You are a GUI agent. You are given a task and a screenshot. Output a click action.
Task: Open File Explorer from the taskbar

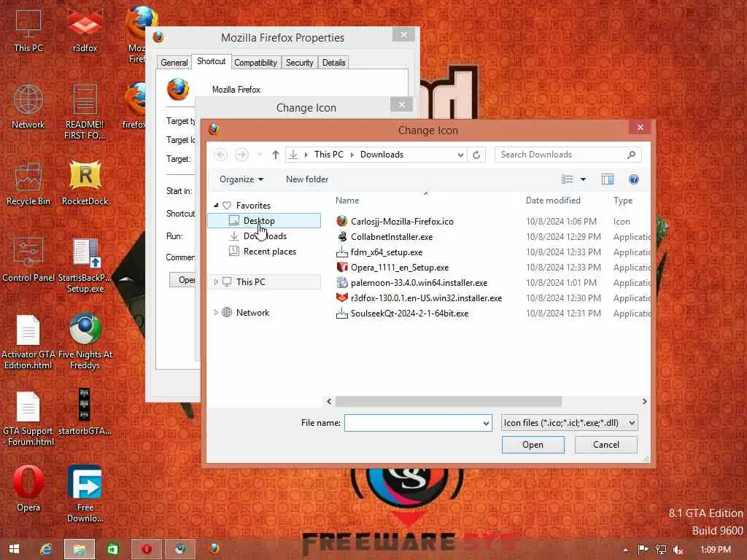coord(79,549)
